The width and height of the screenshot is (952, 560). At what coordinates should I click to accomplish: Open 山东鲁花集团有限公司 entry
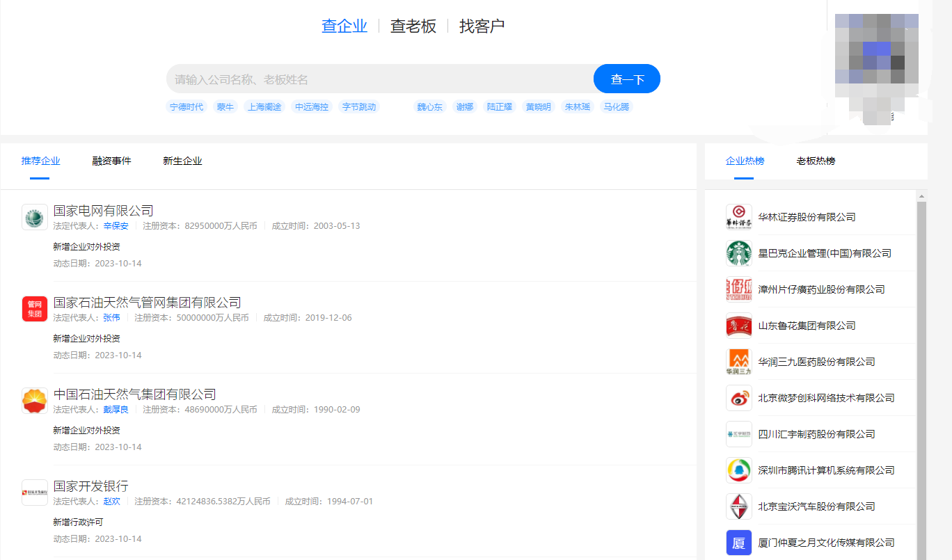807,326
